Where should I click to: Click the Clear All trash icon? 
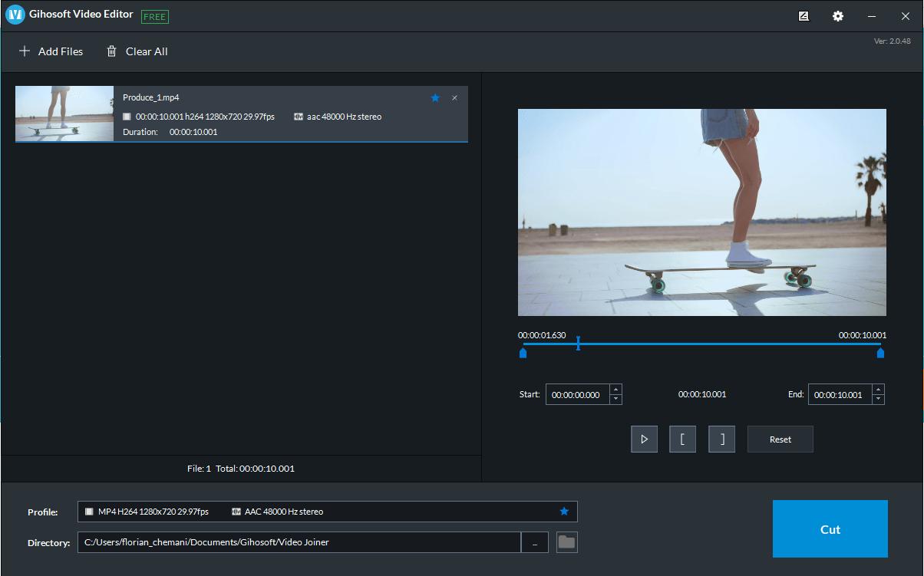point(112,51)
